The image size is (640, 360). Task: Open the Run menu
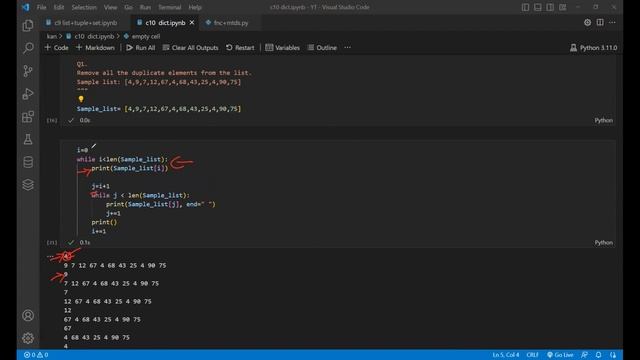tap(145, 7)
